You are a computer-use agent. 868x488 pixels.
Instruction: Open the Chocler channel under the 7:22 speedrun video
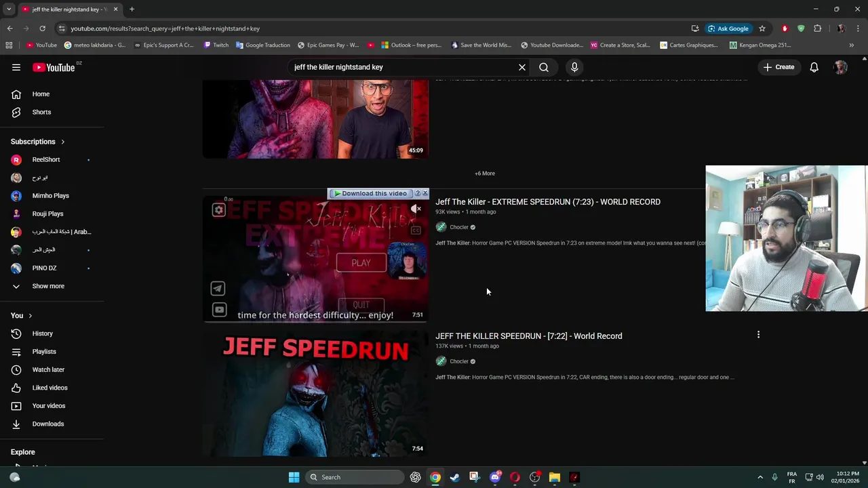[459, 361]
